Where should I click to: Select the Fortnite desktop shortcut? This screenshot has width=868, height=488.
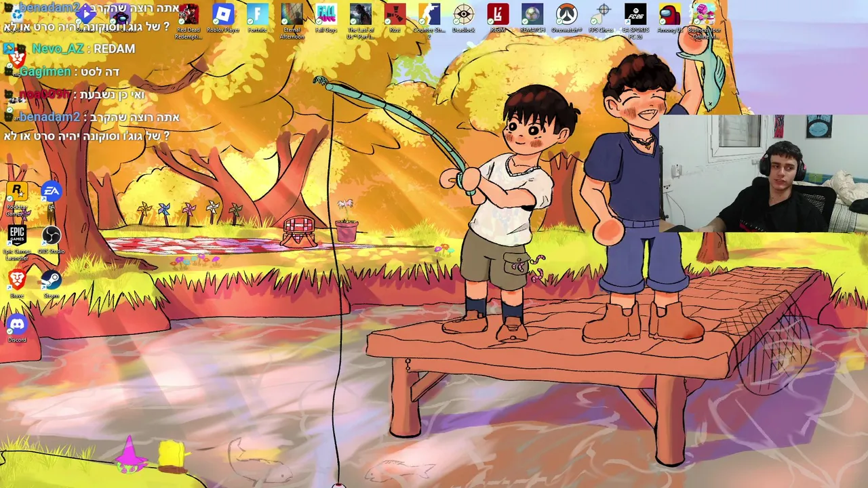[258, 19]
